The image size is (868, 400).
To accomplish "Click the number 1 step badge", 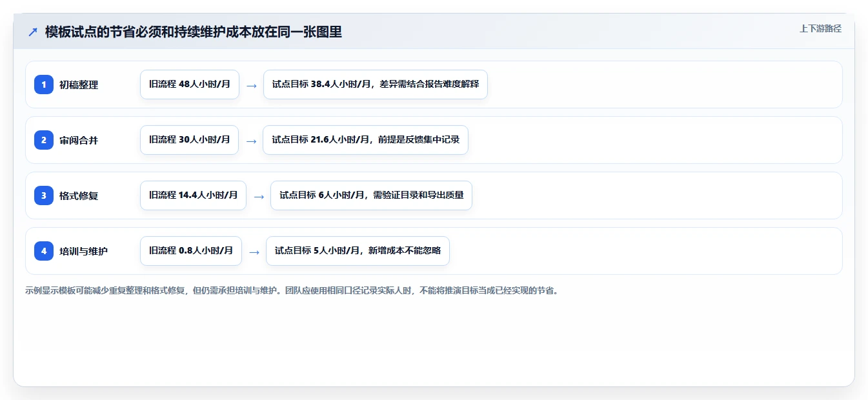I will 44,85.
